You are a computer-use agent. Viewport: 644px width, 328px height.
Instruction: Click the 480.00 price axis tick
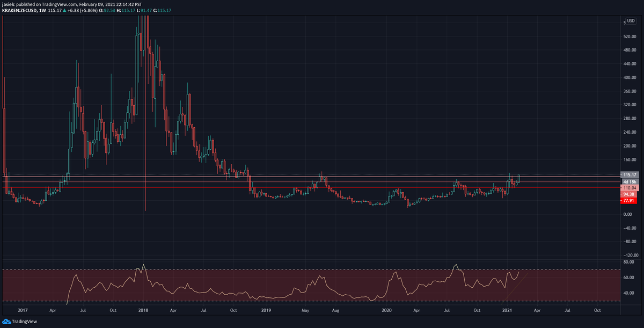coord(629,50)
